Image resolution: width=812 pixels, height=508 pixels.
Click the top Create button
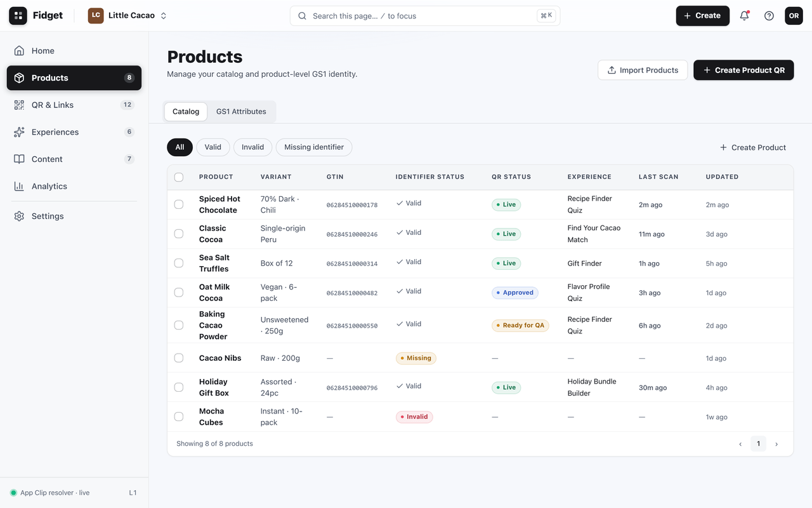pyautogui.click(x=702, y=16)
